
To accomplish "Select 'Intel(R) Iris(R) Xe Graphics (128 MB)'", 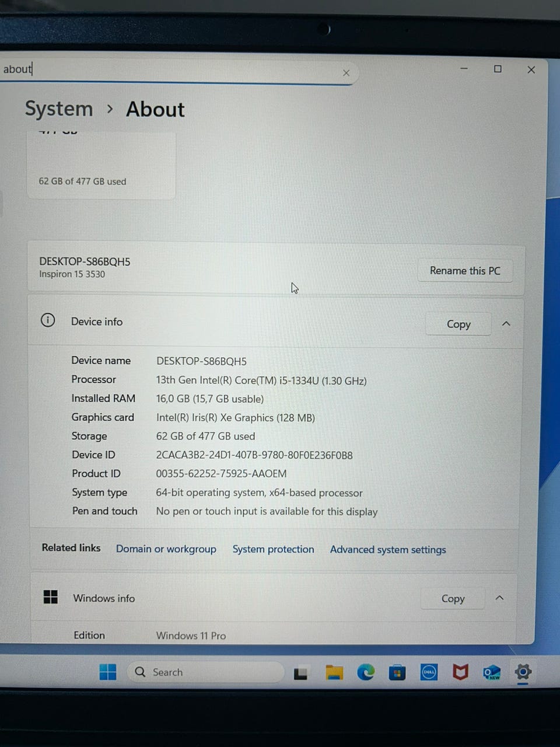I will coord(236,418).
